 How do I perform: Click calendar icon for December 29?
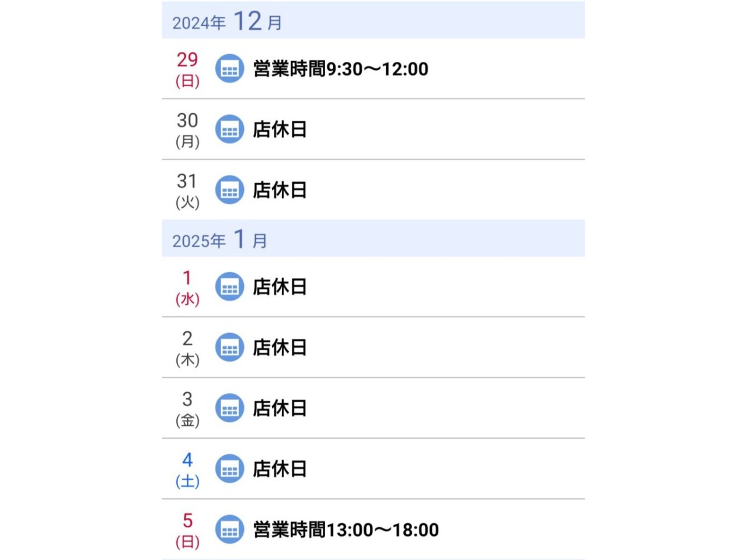click(x=229, y=69)
